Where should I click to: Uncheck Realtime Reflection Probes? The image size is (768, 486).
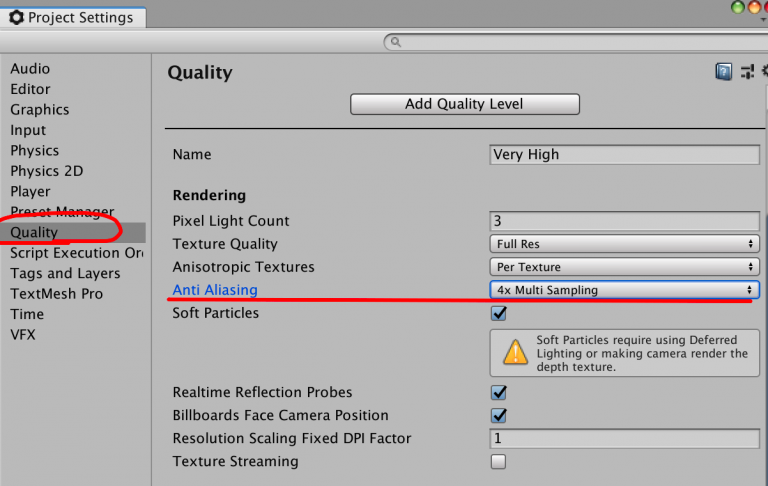(x=498, y=392)
